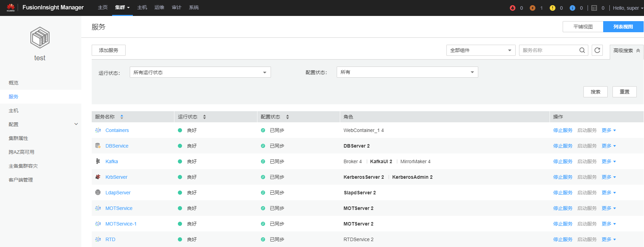Stop the RTD service
Viewport: 644px width, 247px height.
coord(563,239)
